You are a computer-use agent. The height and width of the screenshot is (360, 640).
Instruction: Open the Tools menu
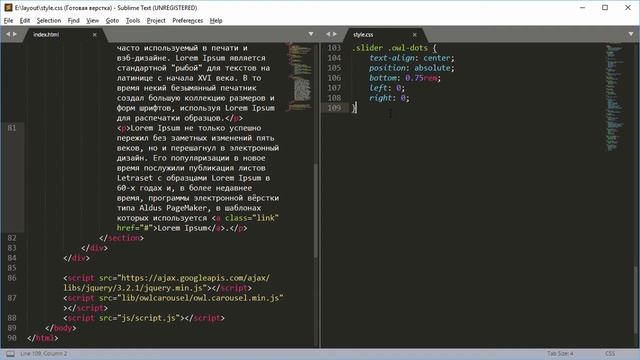point(133,20)
